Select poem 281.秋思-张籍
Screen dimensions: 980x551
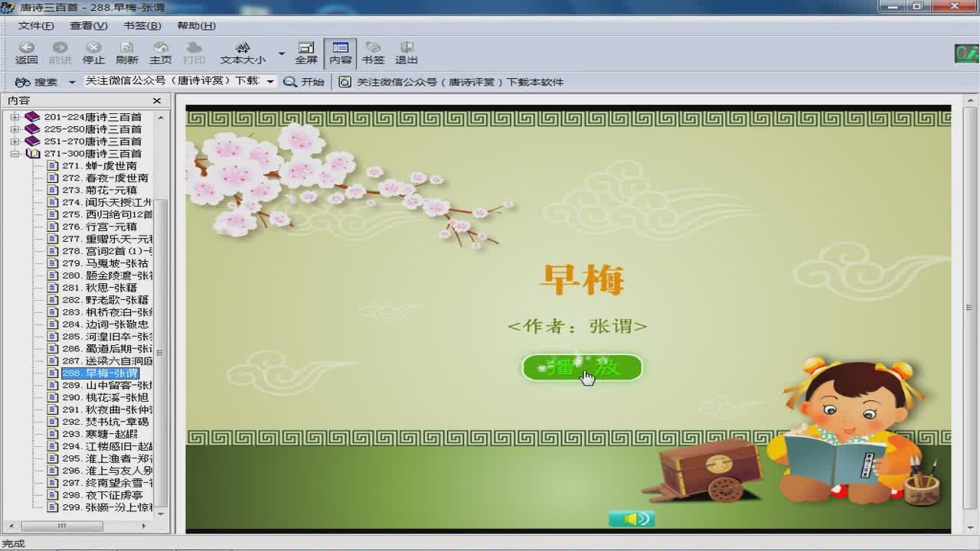[100, 289]
